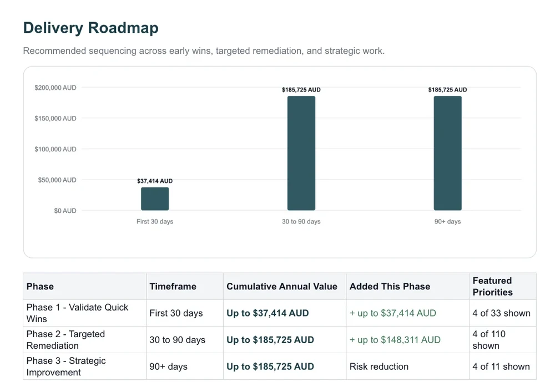Viewport: 555px width, 392px height.
Task: Click the 4 of 110 shown cell
Action: click(503, 340)
